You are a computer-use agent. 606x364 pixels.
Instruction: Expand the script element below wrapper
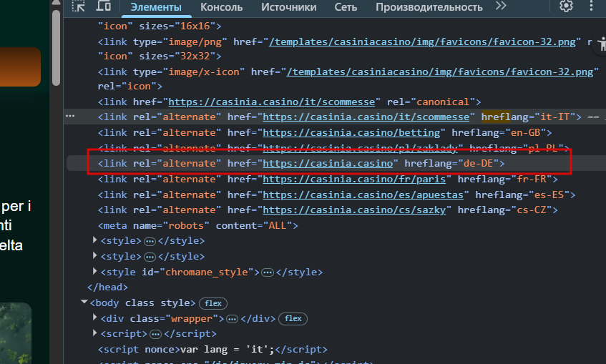[94, 333]
